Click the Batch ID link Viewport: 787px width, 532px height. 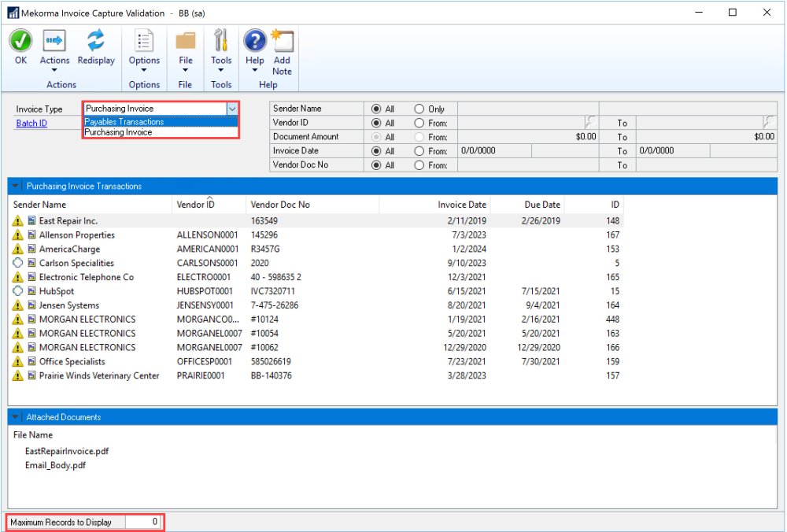31,124
